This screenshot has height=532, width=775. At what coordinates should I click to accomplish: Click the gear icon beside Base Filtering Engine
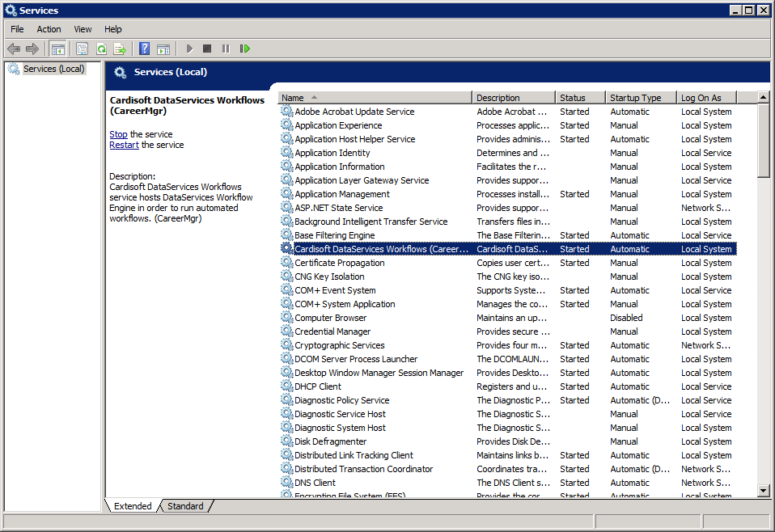286,234
